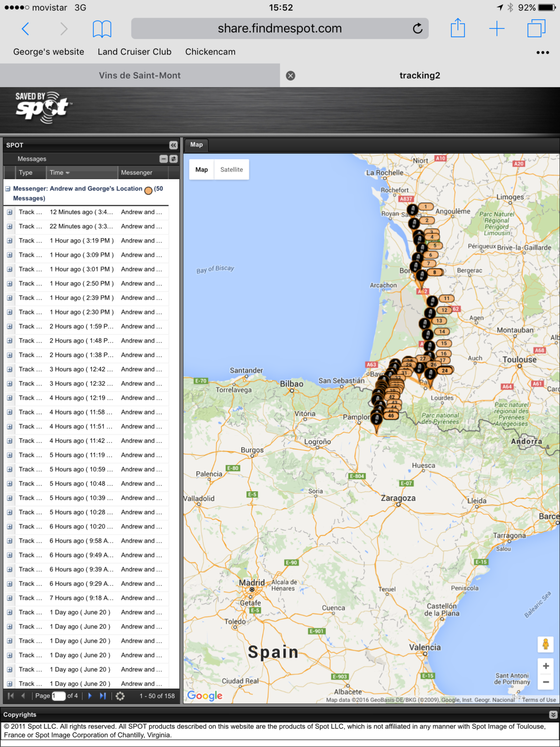Select the tracking2 tab

(x=420, y=75)
